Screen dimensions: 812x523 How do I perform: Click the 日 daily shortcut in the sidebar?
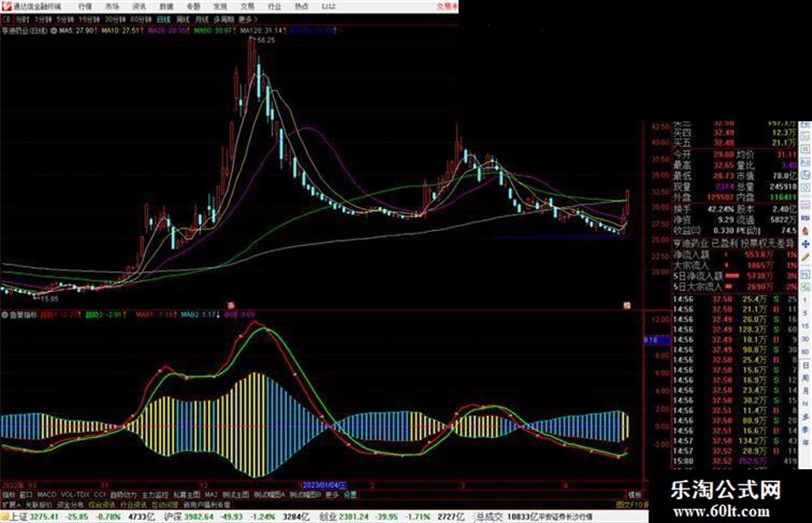(805, 366)
